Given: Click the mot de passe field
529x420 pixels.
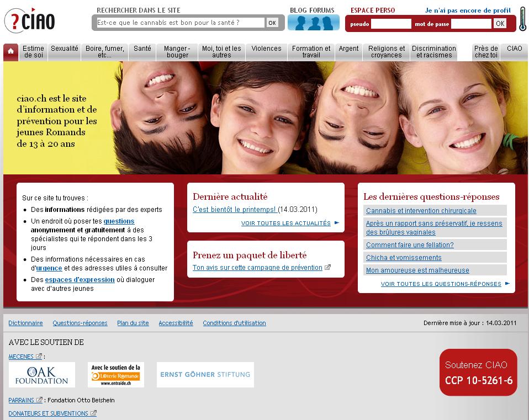Looking at the screenshot, I should pyautogui.click(x=470, y=24).
